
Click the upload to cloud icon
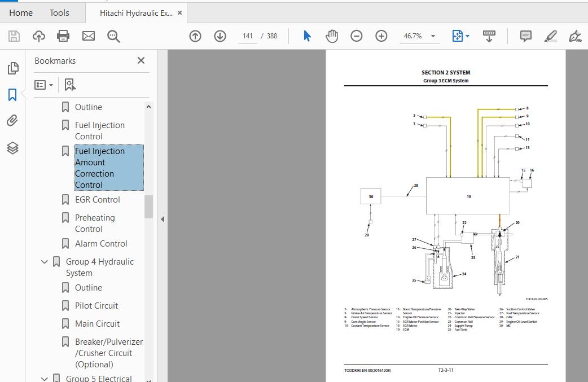point(39,36)
